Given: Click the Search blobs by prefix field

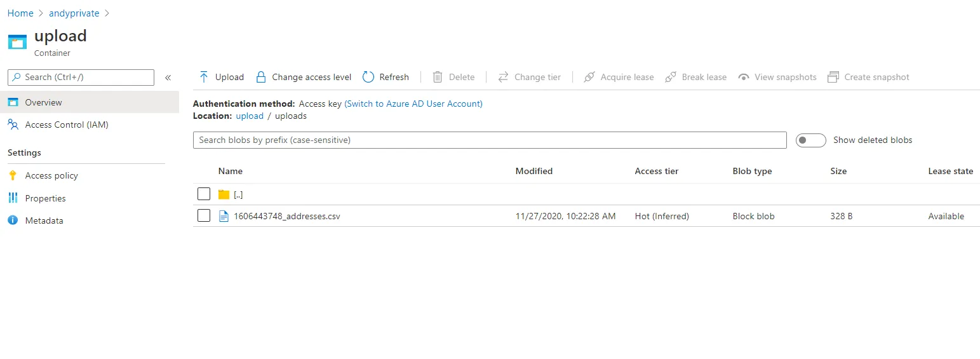Looking at the screenshot, I should click(489, 140).
